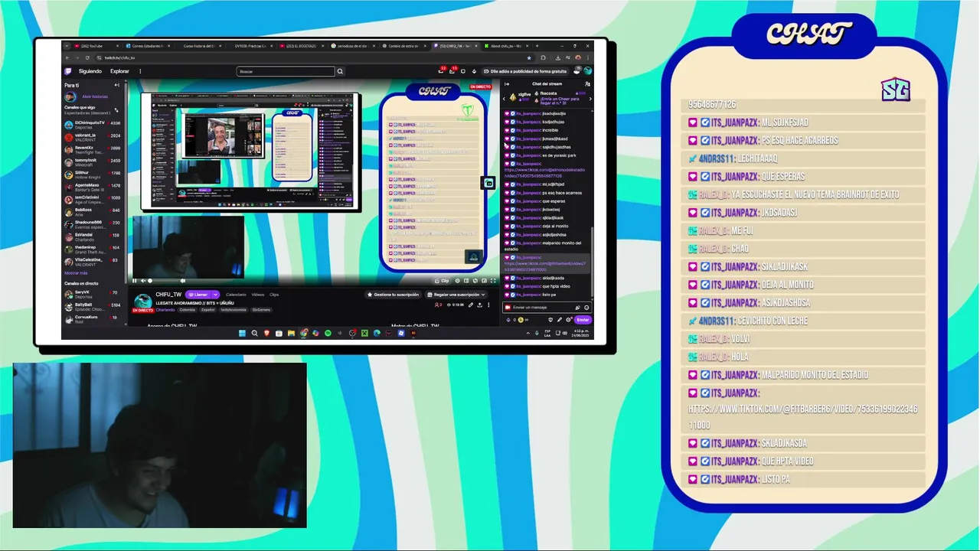
Task: Open the Windows Start button in taskbar
Action: [242, 333]
